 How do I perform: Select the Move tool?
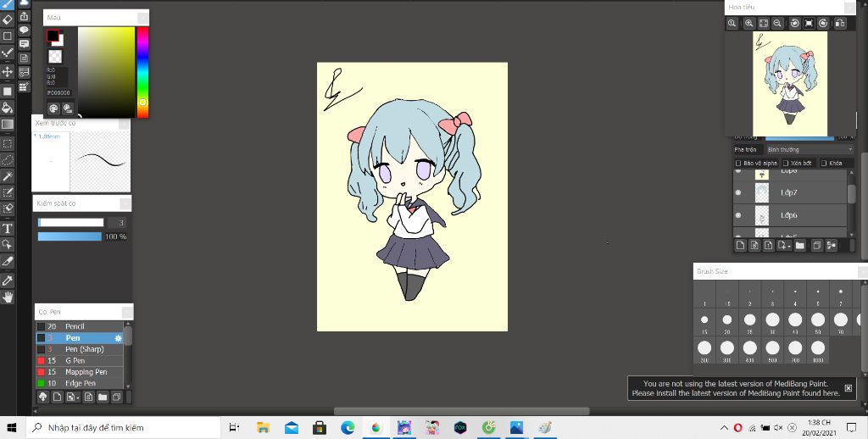click(x=7, y=71)
